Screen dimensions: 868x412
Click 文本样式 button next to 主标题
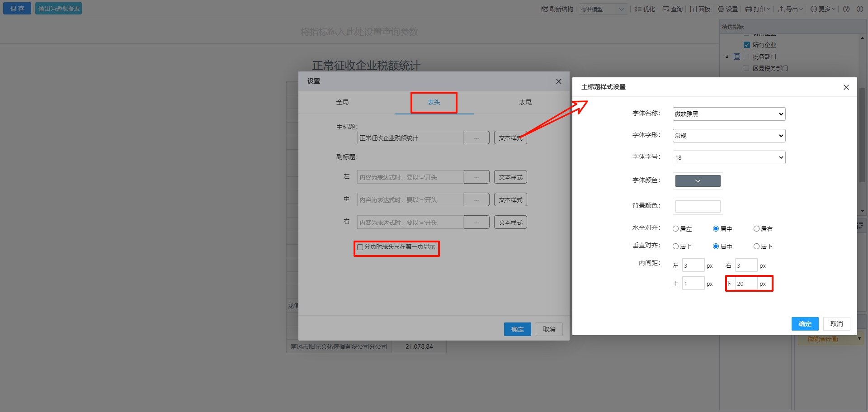510,138
